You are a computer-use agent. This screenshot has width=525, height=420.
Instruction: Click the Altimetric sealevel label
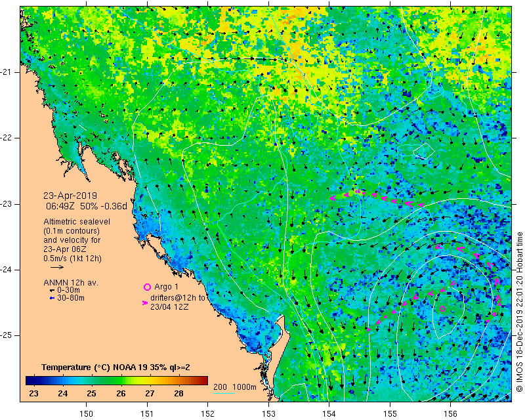pos(77,222)
